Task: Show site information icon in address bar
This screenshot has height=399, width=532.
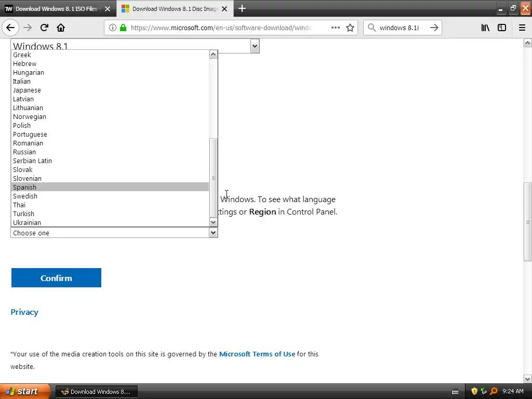Action: tap(113, 28)
